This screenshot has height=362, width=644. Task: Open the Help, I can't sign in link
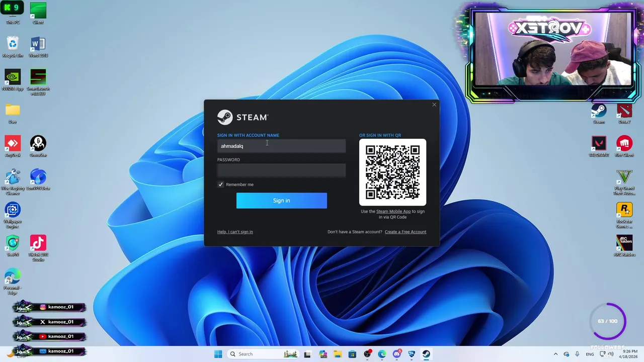tap(235, 232)
